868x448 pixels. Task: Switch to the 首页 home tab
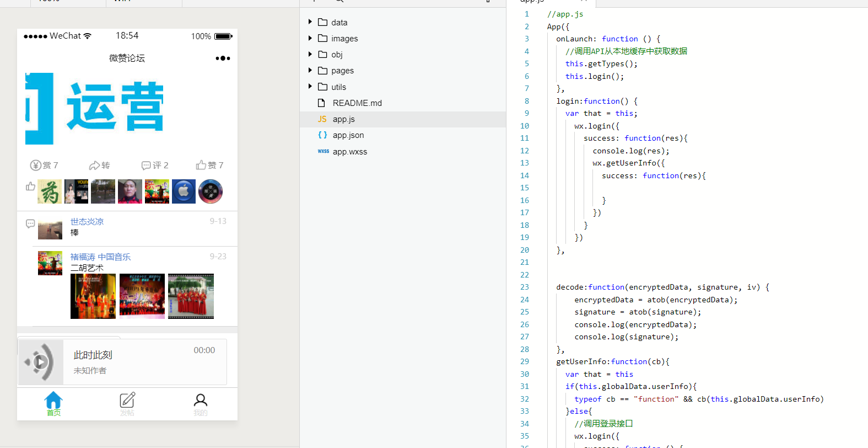(x=53, y=404)
